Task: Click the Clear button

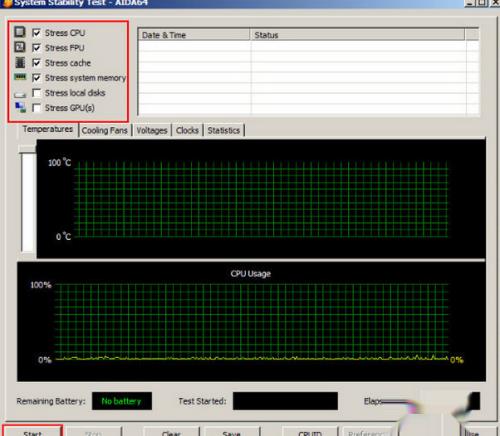Action: (171, 432)
